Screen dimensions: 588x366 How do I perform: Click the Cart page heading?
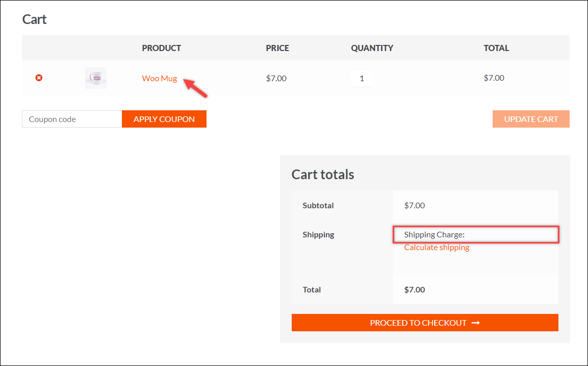(x=34, y=19)
